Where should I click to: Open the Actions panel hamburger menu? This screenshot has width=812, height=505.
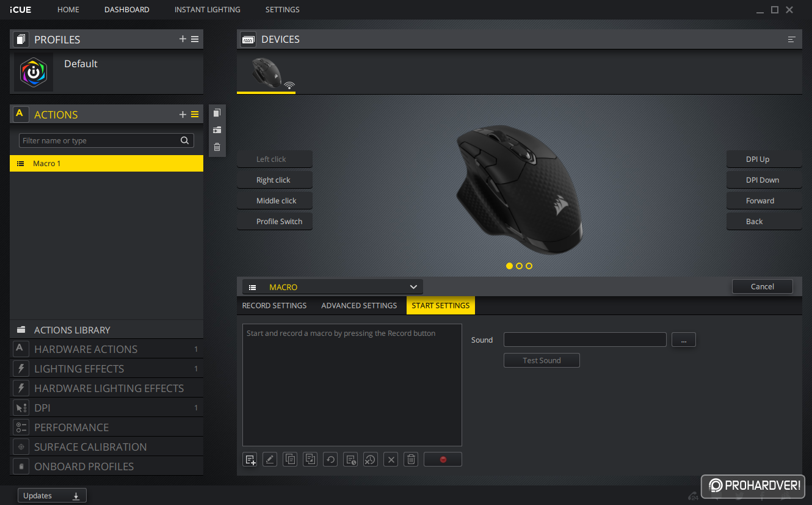(195, 114)
